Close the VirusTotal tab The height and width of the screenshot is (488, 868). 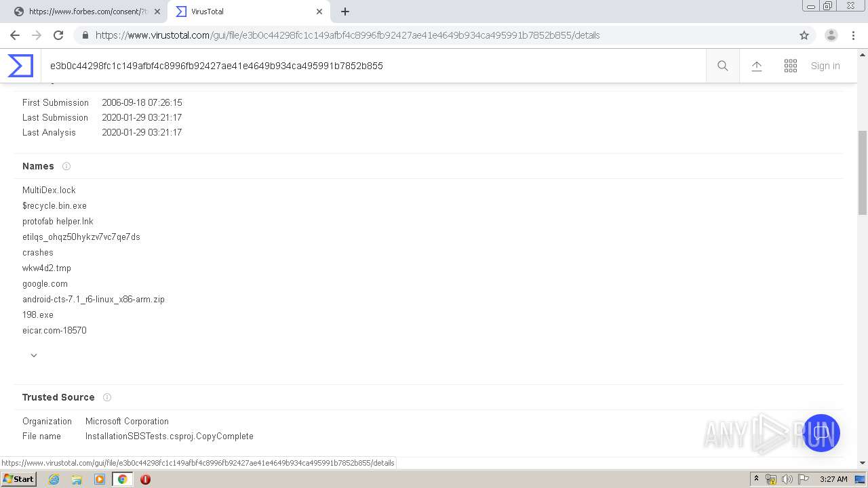pos(319,12)
